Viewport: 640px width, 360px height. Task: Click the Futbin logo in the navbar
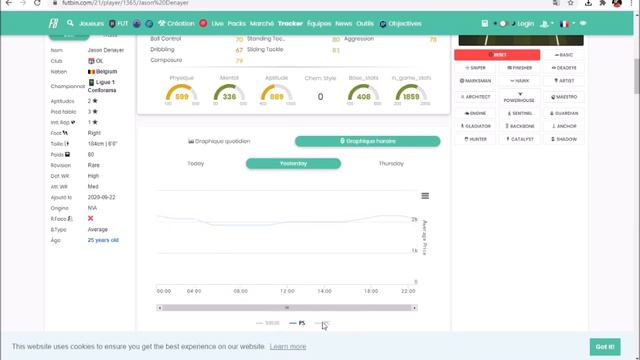point(53,23)
